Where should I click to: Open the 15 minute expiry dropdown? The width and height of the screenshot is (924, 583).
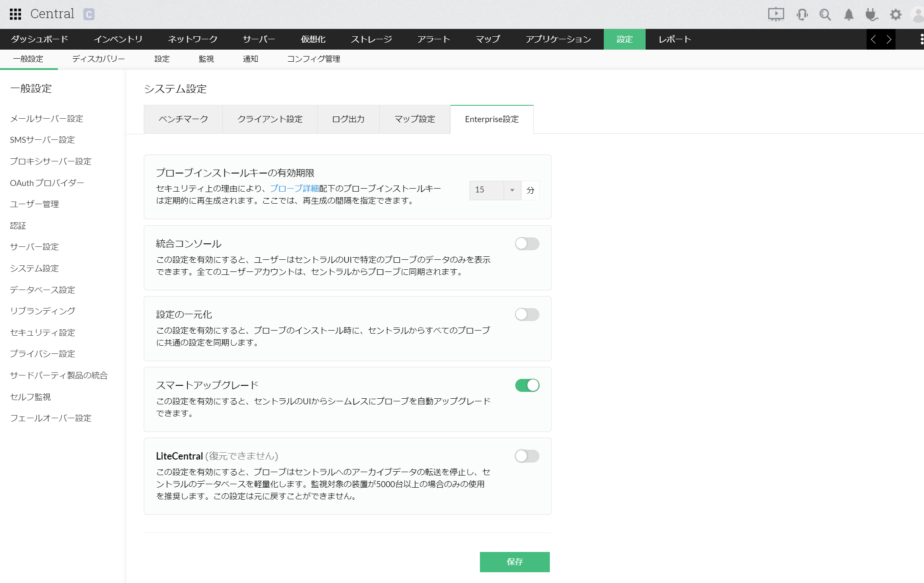pos(495,190)
